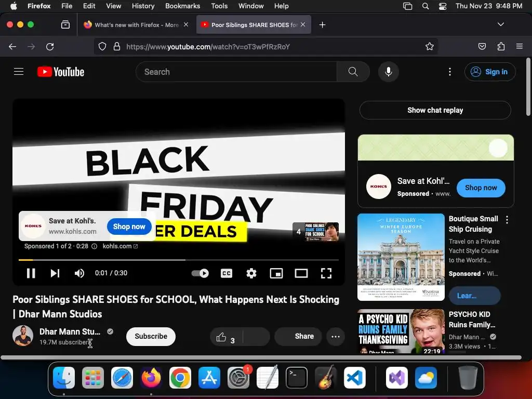Screen dimensions: 532x399
Task: Close the Poor Siblings YouTube tab
Action: (x=303, y=24)
